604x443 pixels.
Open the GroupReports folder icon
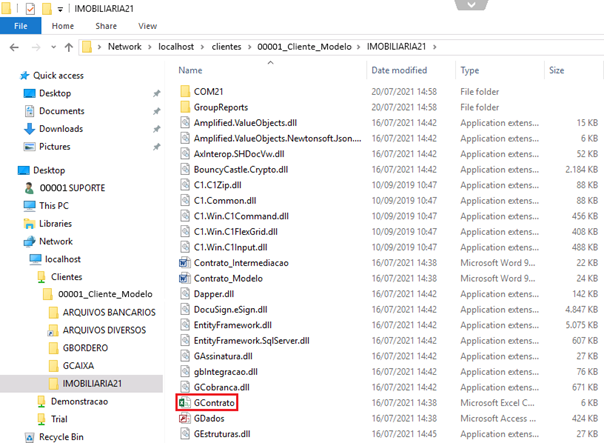[x=185, y=107]
